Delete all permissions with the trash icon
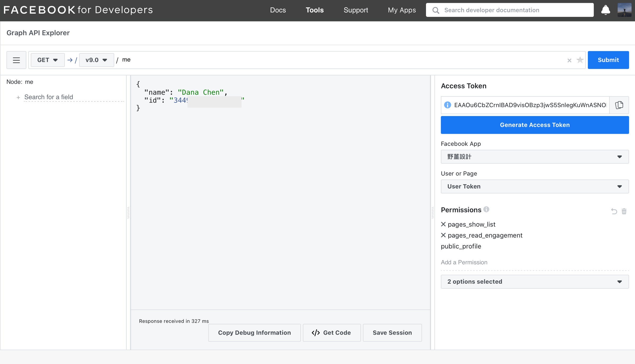The image size is (635, 364). pos(624,211)
